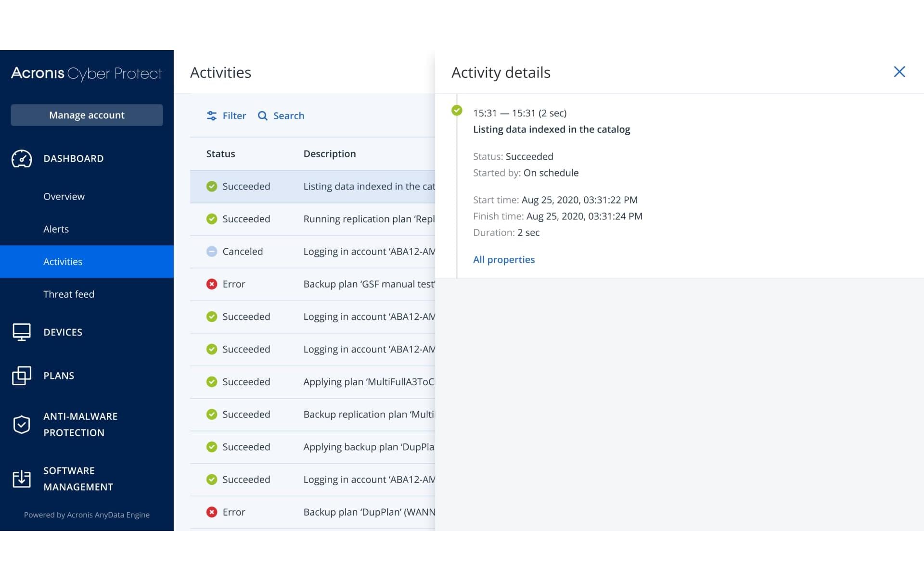Select the Canceled activity row

[x=313, y=252]
